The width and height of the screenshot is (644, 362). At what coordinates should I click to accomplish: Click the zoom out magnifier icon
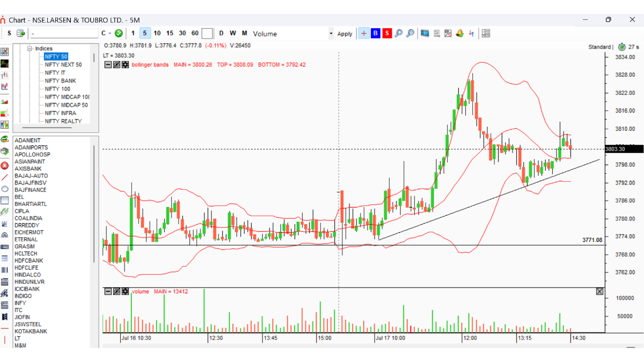click(410, 33)
